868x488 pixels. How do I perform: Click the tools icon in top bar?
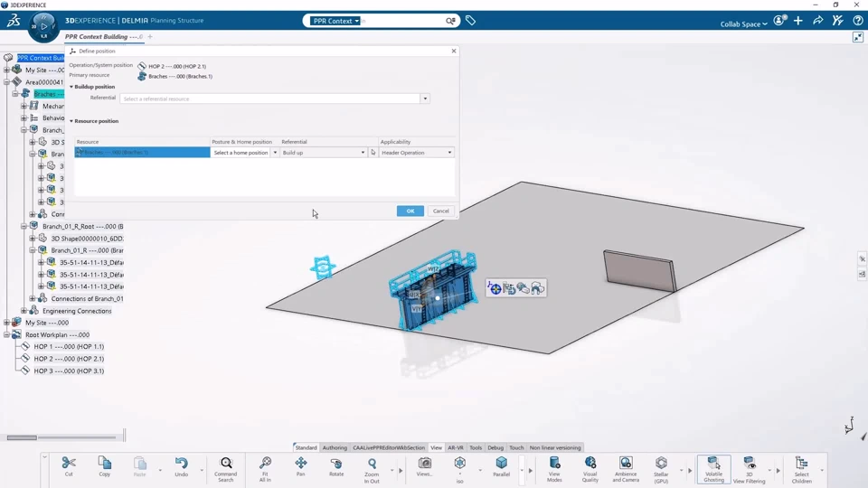[837, 21]
